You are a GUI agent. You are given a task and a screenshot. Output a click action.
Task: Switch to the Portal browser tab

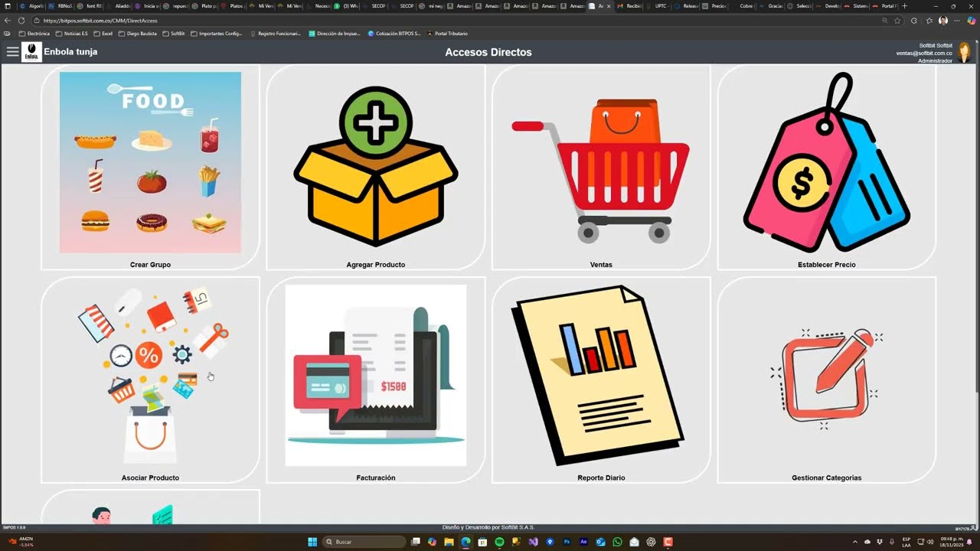point(885,5)
